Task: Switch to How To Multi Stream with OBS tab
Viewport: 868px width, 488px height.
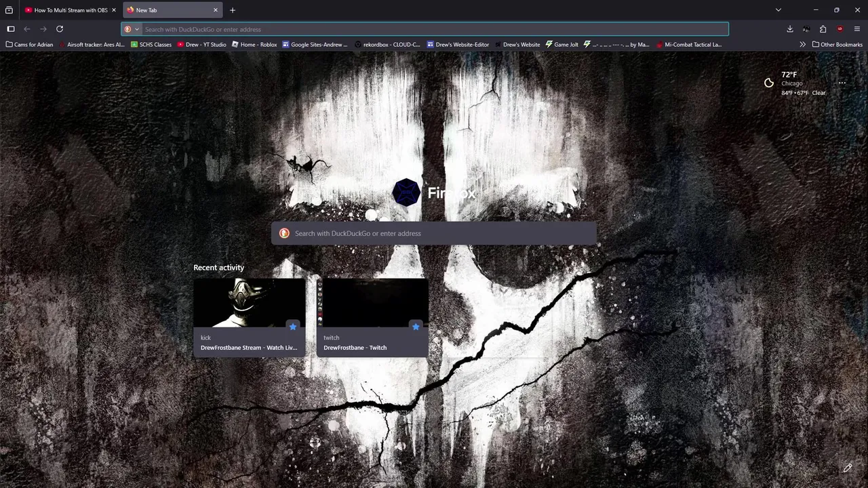Action: [71, 10]
